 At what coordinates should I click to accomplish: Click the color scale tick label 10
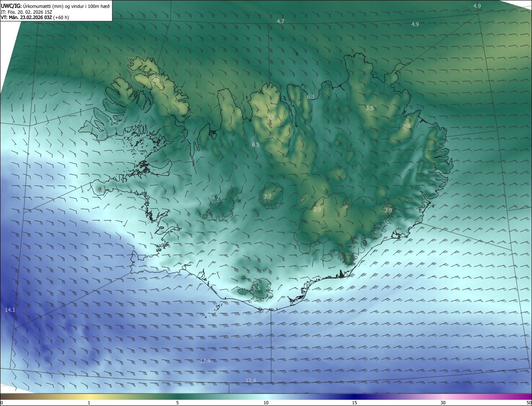(x=266, y=403)
